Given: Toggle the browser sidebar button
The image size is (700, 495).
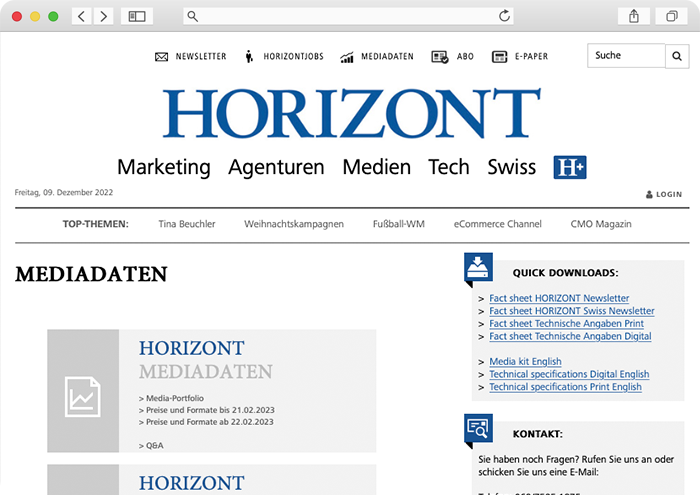Looking at the screenshot, I should tap(137, 17).
